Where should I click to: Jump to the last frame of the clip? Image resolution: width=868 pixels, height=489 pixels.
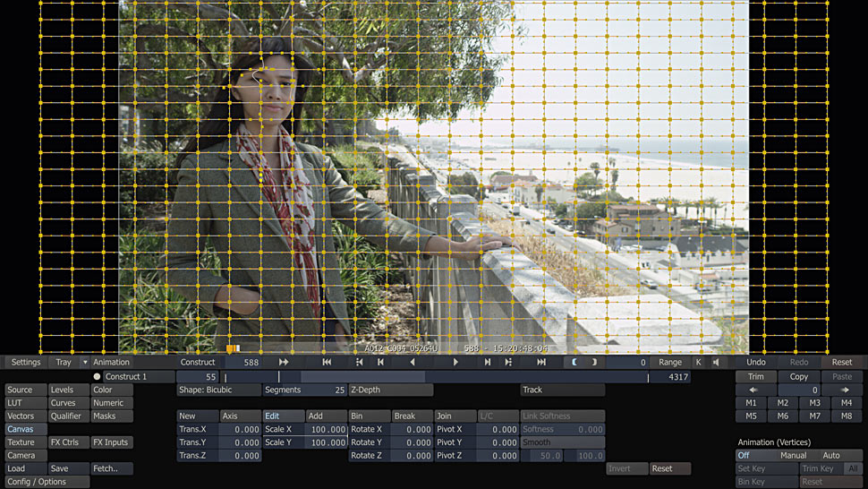coord(541,363)
